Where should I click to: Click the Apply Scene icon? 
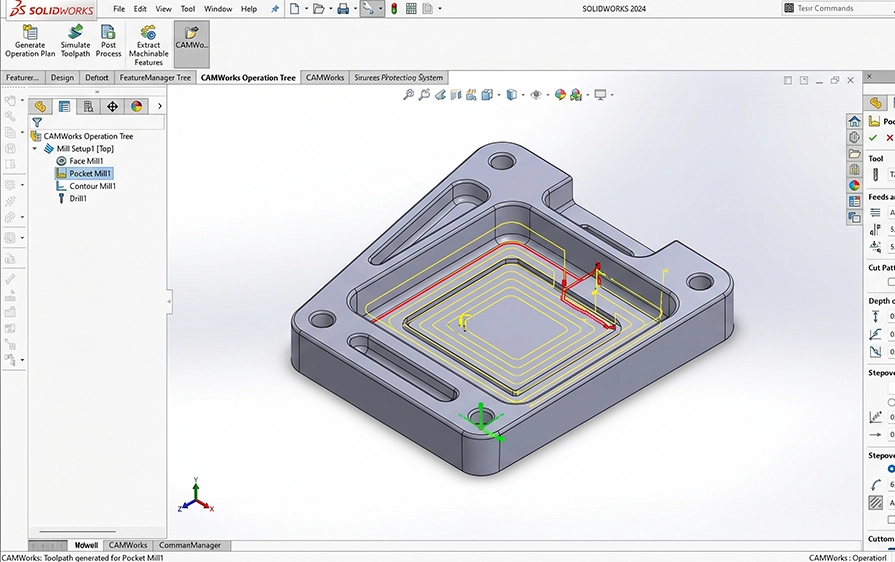tap(575, 95)
